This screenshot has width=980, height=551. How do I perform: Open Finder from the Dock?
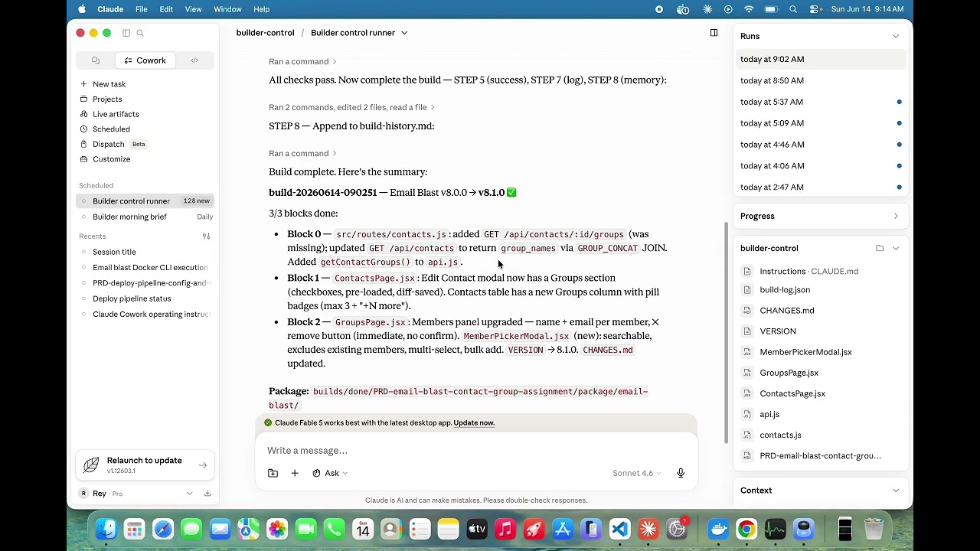(x=106, y=530)
